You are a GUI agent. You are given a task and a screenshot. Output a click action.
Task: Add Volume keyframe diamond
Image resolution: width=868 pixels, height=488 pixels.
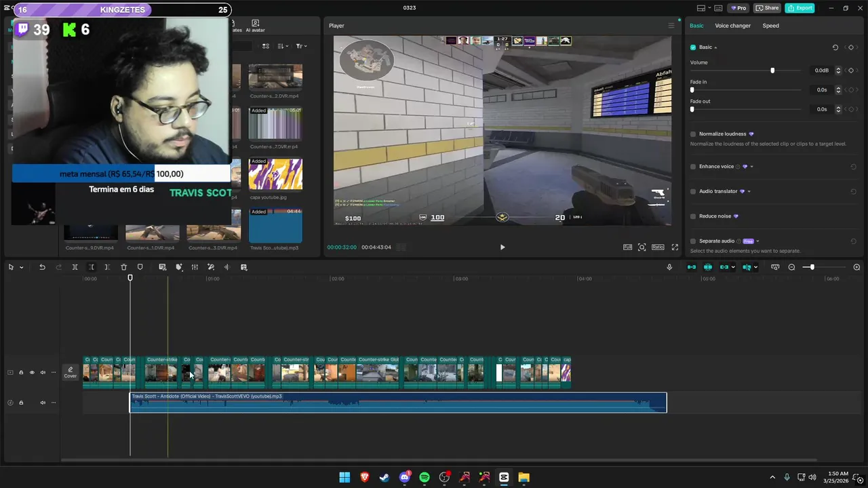[x=851, y=70]
